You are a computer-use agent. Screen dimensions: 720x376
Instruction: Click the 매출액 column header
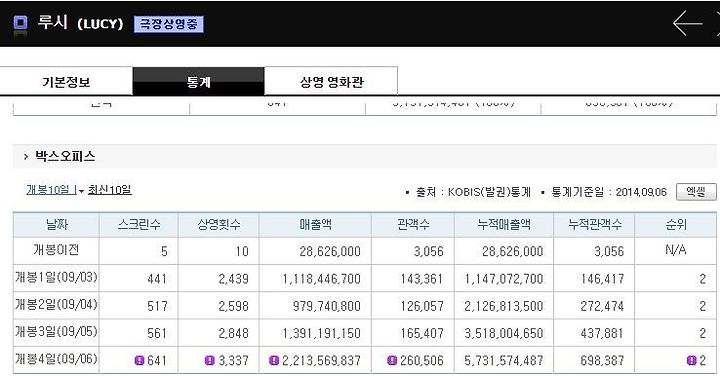click(x=315, y=224)
